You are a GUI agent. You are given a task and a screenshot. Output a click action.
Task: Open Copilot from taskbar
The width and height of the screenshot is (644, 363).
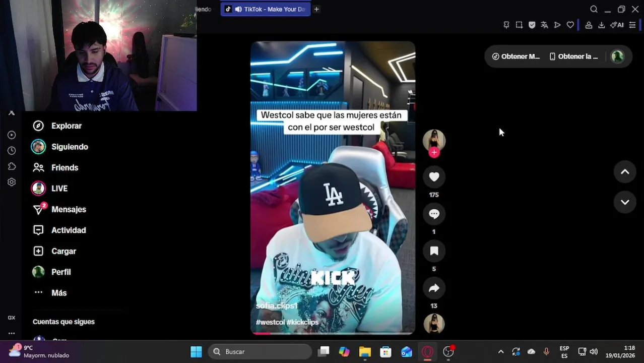click(344, 352)
